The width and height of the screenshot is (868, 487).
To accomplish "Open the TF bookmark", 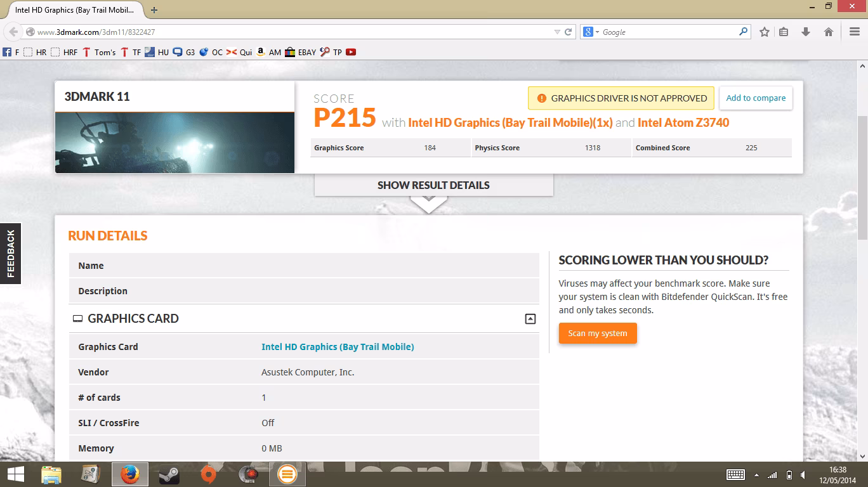I will [131, 52].
